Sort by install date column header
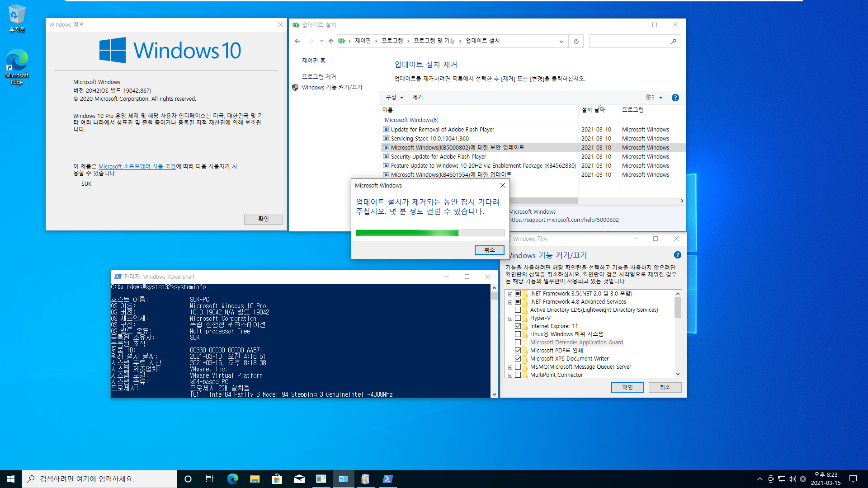 (599, 110)
